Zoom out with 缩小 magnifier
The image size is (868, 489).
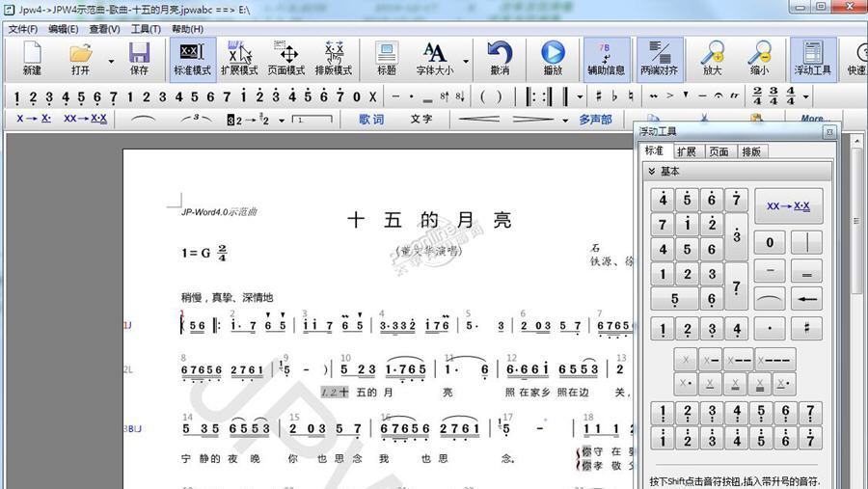coord(759,59)
